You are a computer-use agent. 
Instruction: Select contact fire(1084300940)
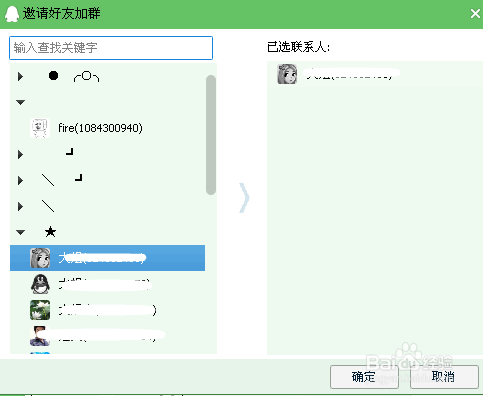(107, 128)
